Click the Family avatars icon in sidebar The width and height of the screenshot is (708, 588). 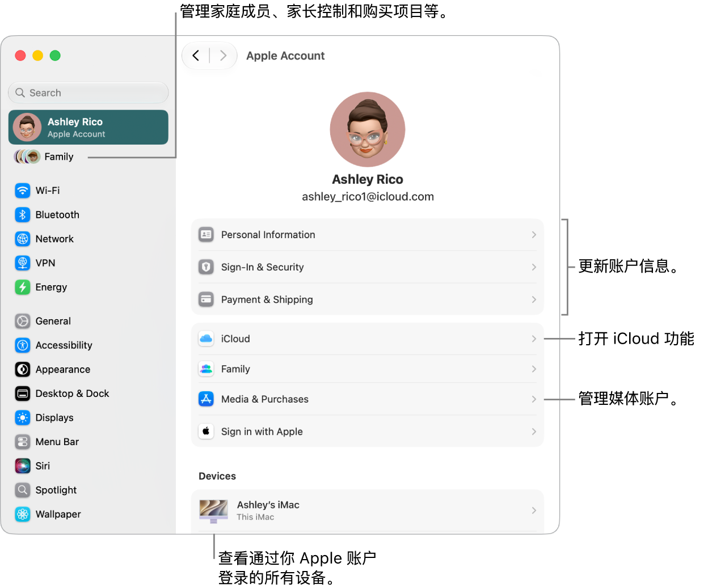point(27,156)
